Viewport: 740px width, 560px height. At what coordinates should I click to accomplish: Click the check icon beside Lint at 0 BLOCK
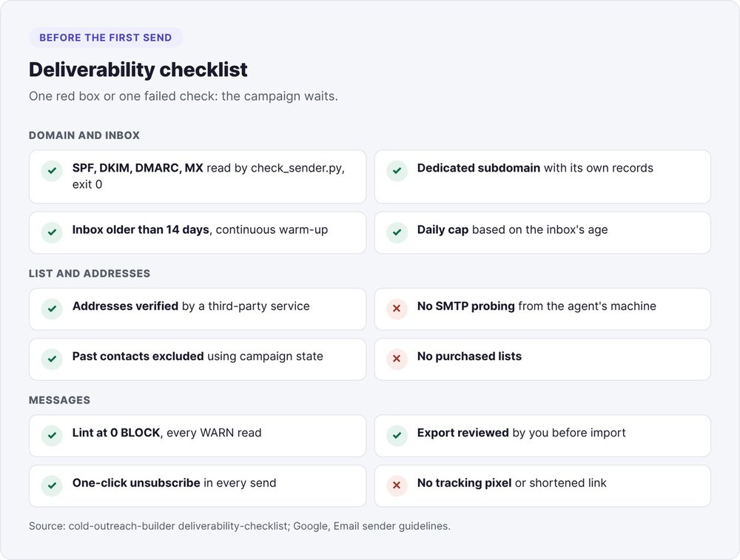coord(52,436)
